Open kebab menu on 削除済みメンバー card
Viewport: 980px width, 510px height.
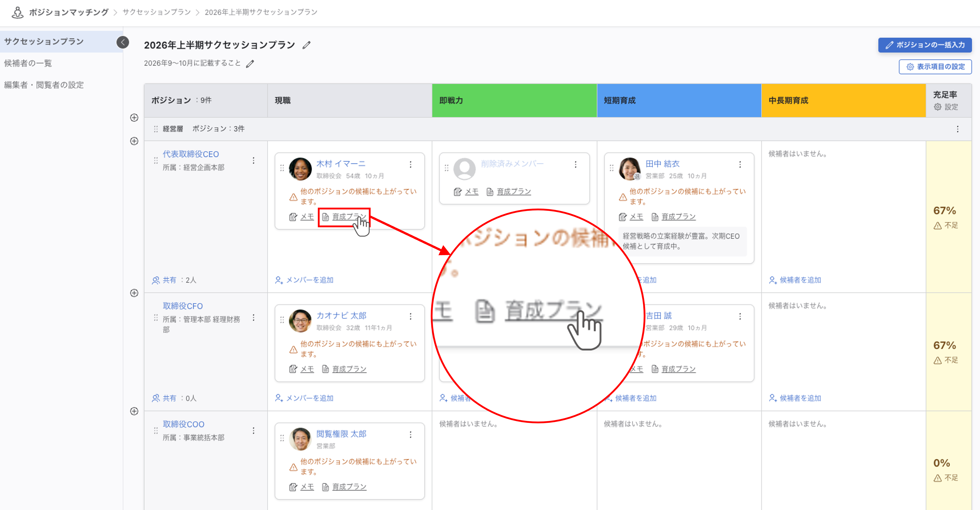(576, 164)
